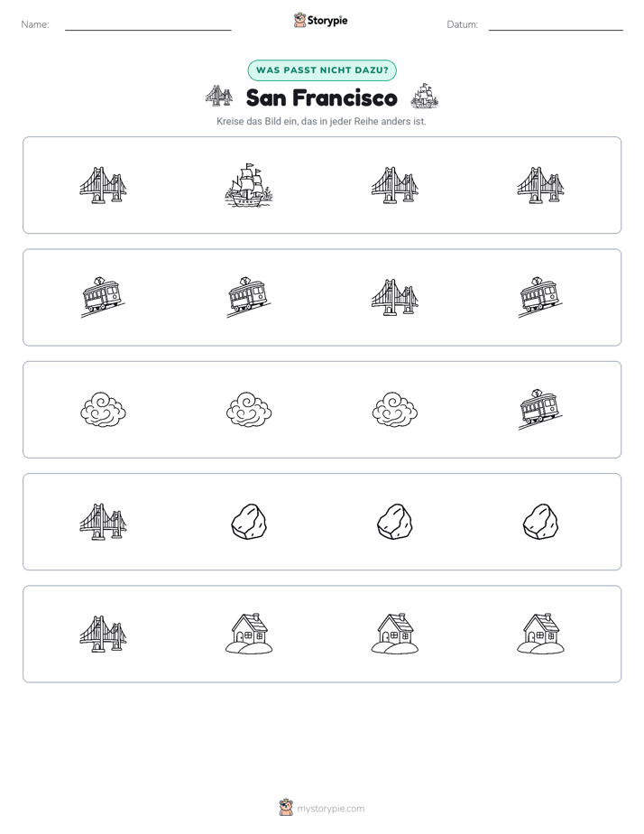Click the ship icon right of the title

tap(425, 97)
